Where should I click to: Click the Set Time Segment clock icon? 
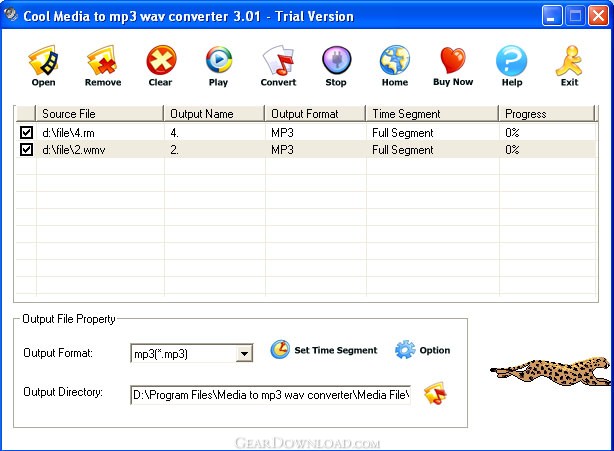coord(280,349)
